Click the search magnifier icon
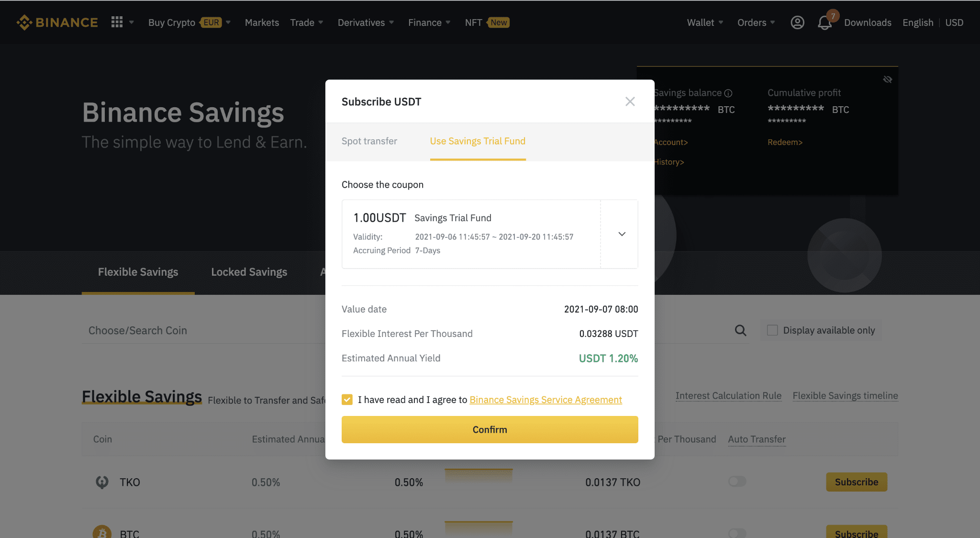 click(x=740, y=330)
